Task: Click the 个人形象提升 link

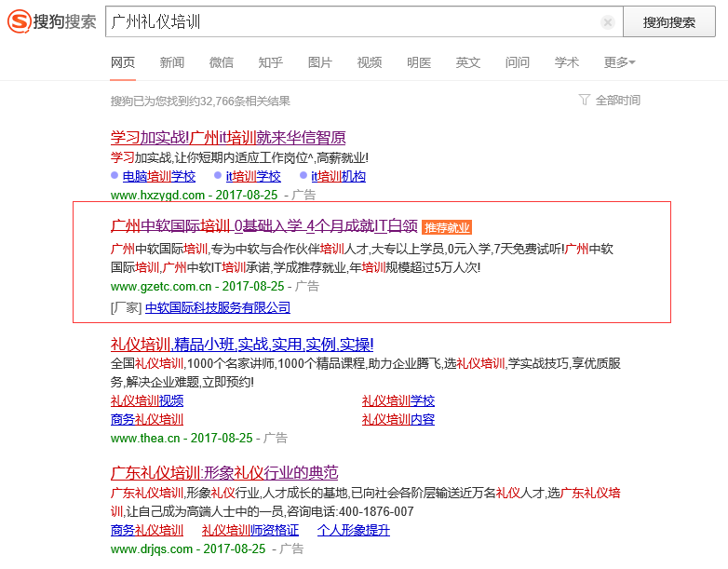Action: [x=353, y=530]
